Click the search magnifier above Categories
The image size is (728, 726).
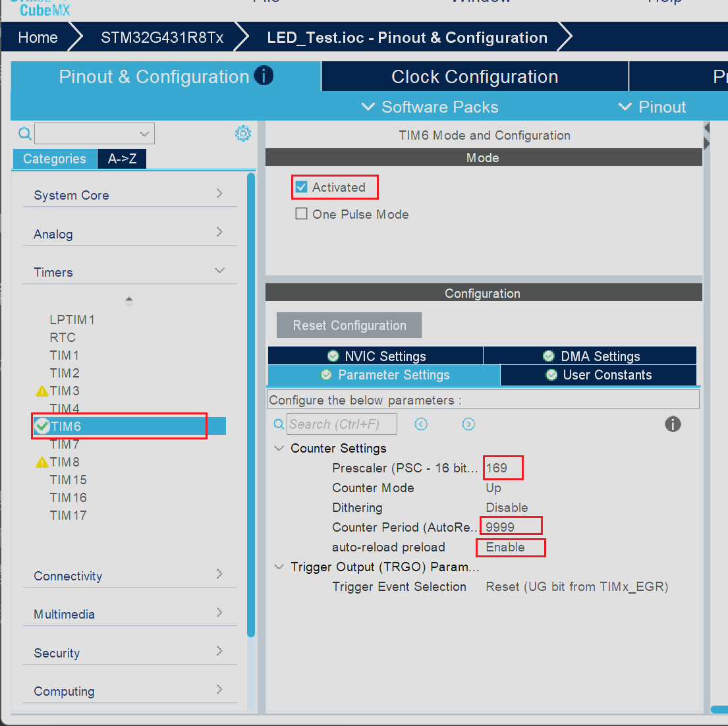(x=24, y=134)
